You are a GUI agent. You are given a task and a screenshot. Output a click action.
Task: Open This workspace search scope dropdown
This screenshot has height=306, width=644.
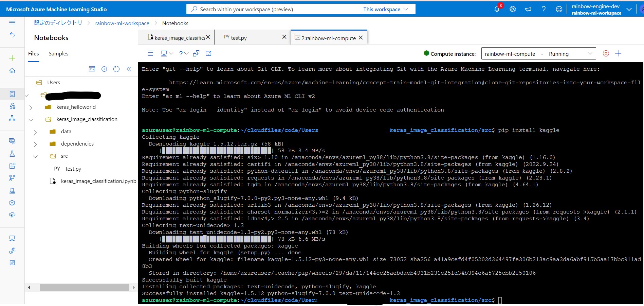pos(386,9)
